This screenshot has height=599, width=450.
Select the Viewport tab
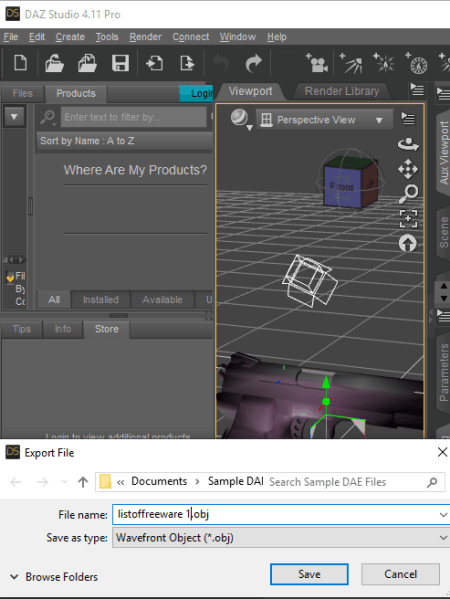pyautogui.click(x=250, y=91)
